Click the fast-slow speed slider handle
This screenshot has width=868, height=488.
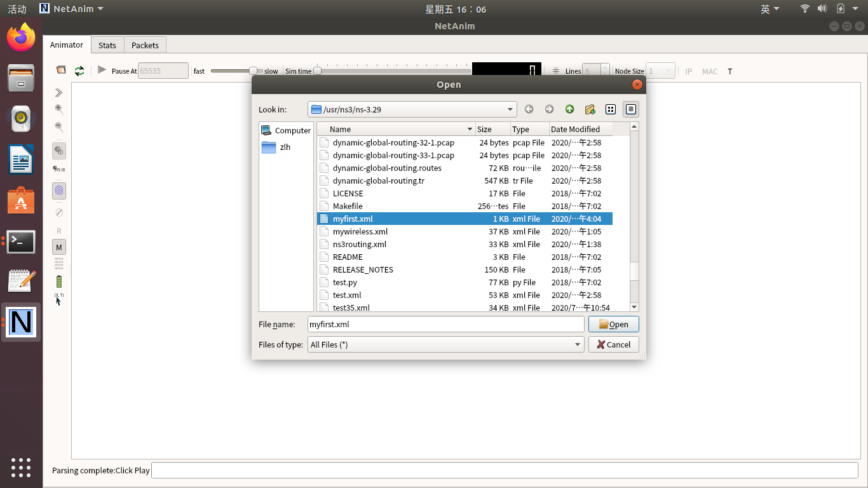(253, 71)
